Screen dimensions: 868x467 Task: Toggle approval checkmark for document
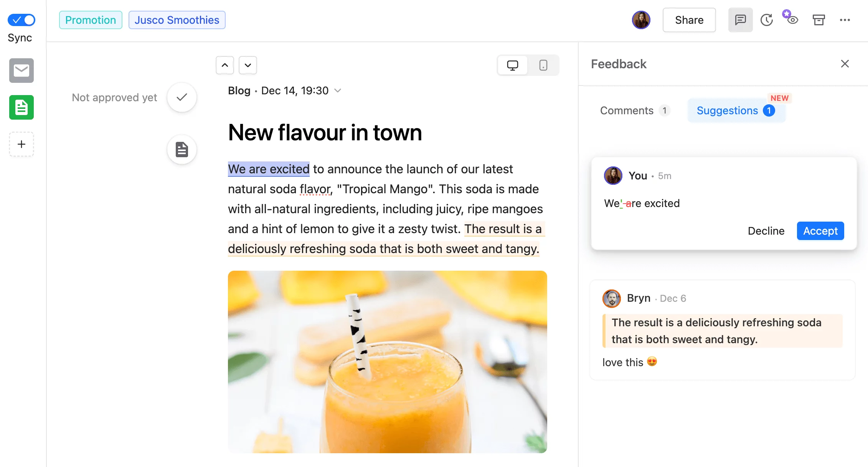[183, 97]
